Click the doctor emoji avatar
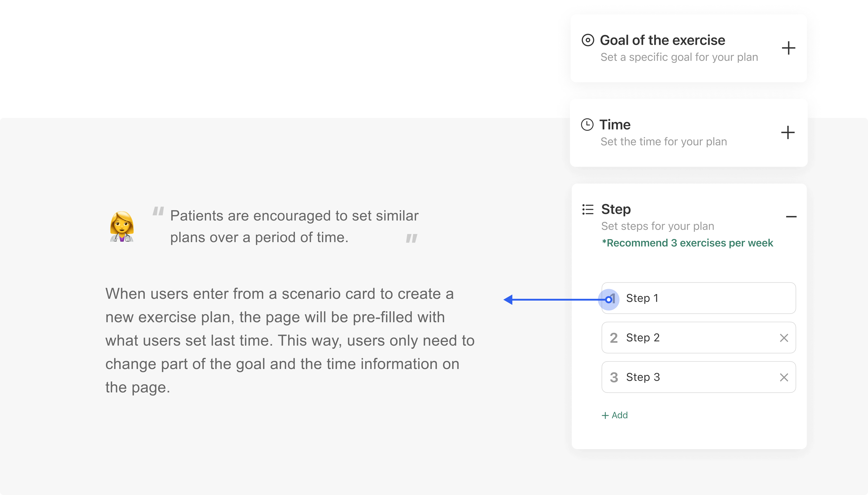Viewport: 868px width, 495px height. (x=122, y=226)
